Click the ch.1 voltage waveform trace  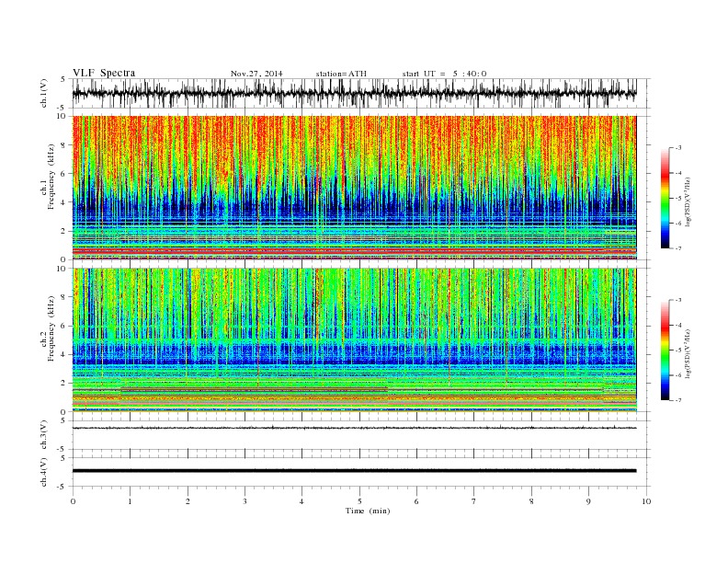[354, 93]
